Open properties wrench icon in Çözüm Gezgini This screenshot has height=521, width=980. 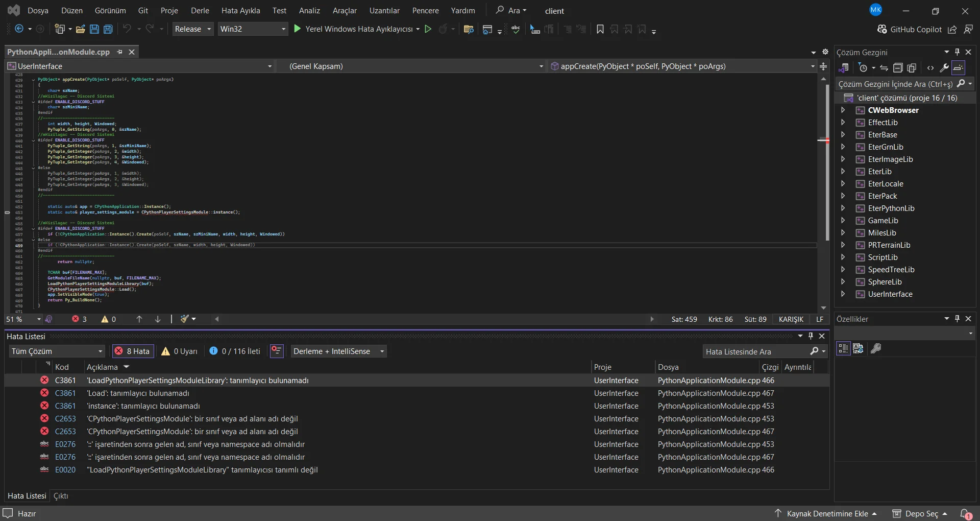coord(944,68)
